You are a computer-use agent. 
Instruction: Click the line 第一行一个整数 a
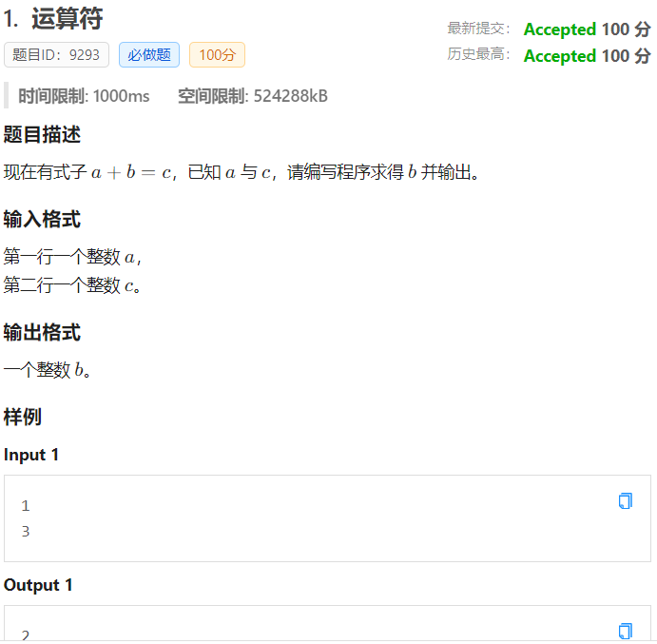pos(72,257)
